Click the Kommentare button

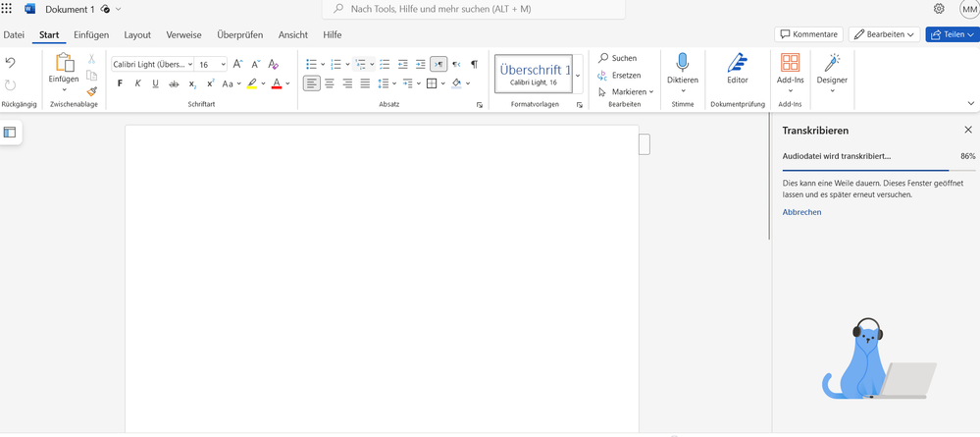click(808, 34)
